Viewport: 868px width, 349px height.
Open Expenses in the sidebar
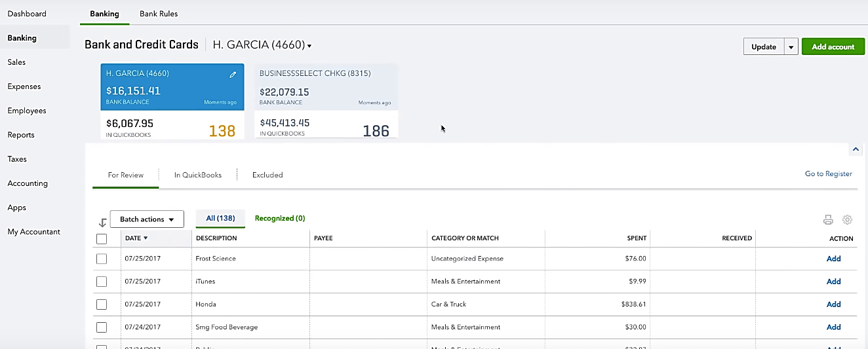click(x=24, y=86)
